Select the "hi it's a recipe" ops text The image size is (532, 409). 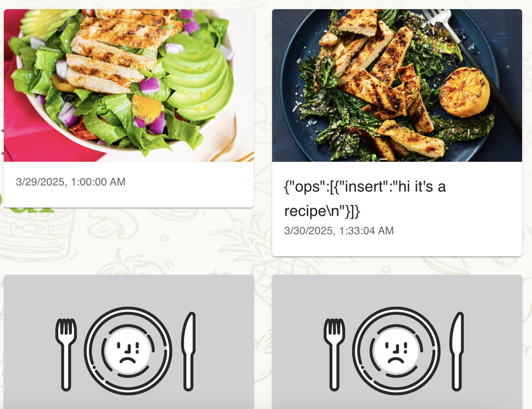coord(365,198)
